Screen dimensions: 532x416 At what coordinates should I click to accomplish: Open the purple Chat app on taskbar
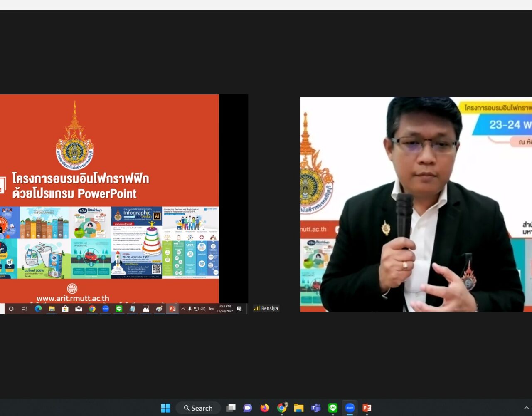(248, 408)
